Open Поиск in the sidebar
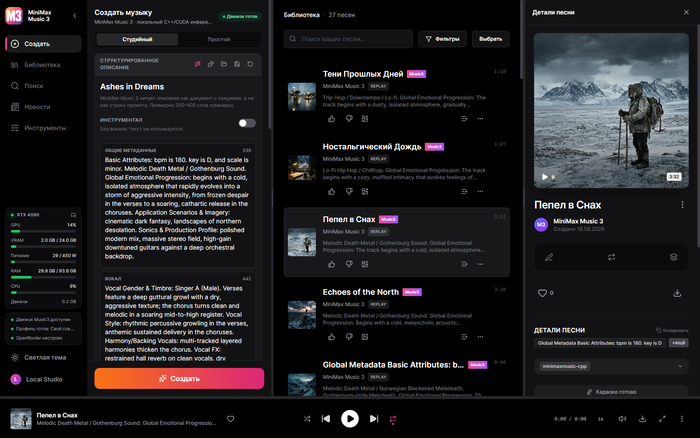Viewport: 700px width, 438px height. [x=43, y=86]
